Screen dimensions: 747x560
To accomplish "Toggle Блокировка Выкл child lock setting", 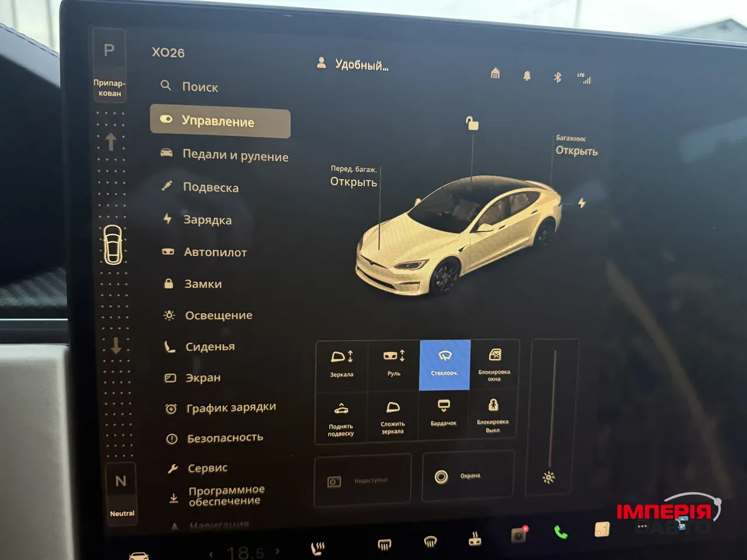I will pos(494,414).
